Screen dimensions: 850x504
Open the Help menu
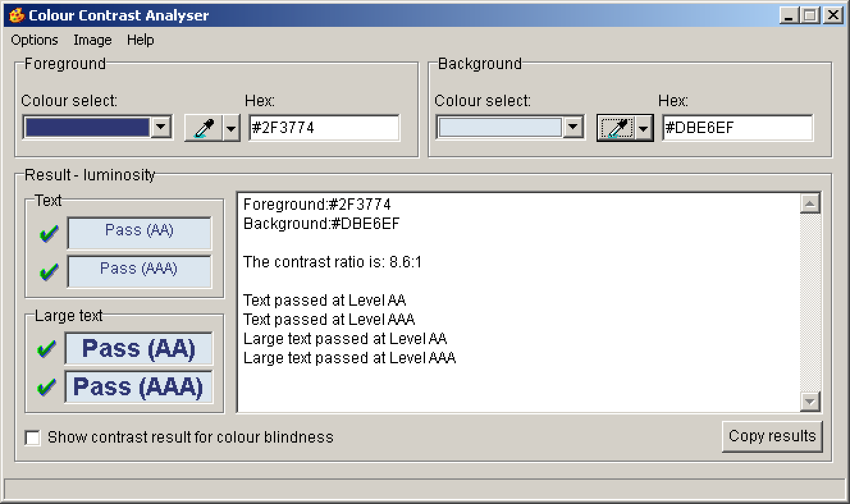140,40
